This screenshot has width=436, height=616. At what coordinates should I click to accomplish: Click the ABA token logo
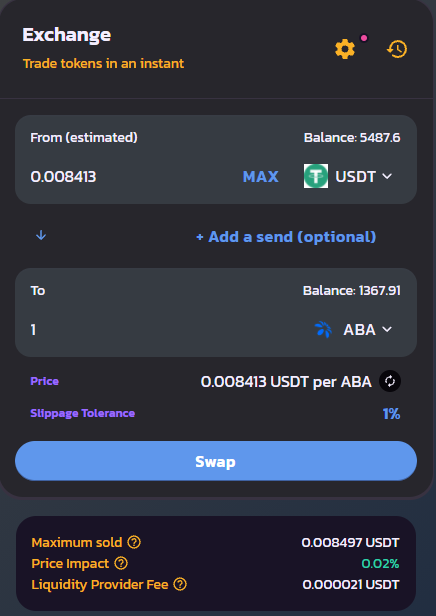323,329
